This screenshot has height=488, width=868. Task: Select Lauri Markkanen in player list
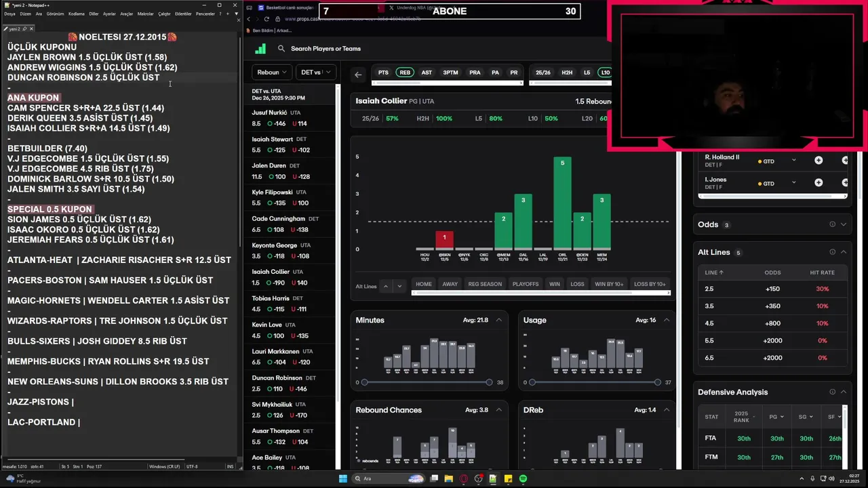292,357
